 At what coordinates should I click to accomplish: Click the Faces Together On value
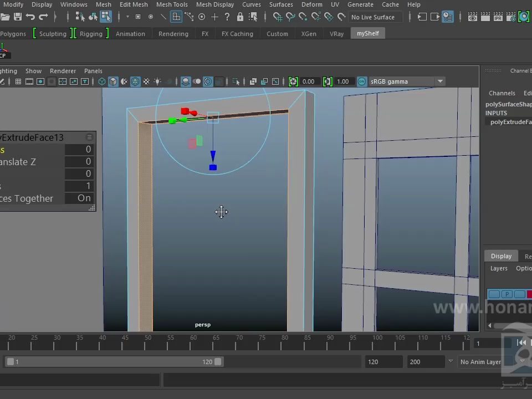coord(79,198)
